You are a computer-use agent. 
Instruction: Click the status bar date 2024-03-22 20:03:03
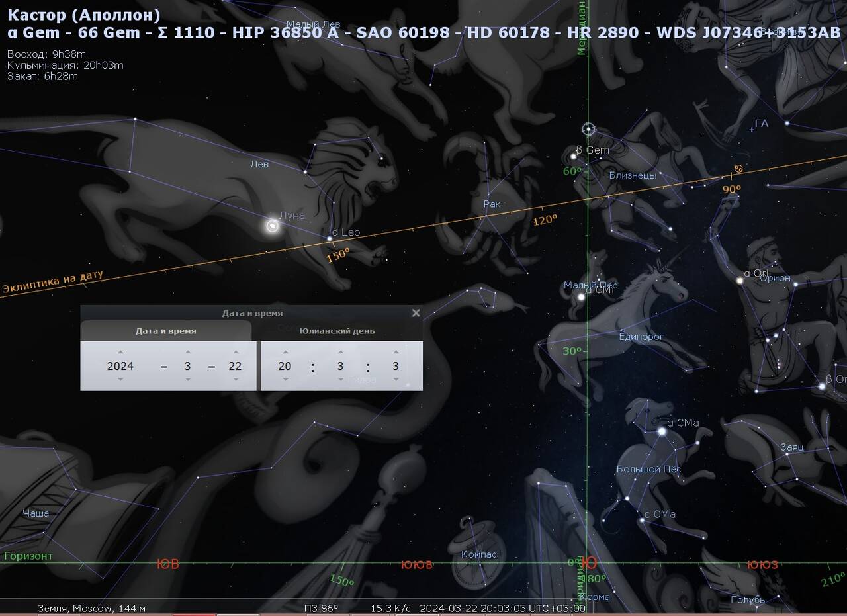point(502,608)
